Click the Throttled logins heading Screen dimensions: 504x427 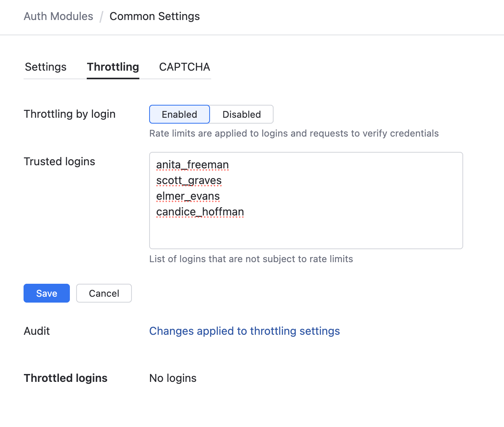[65, 378]
